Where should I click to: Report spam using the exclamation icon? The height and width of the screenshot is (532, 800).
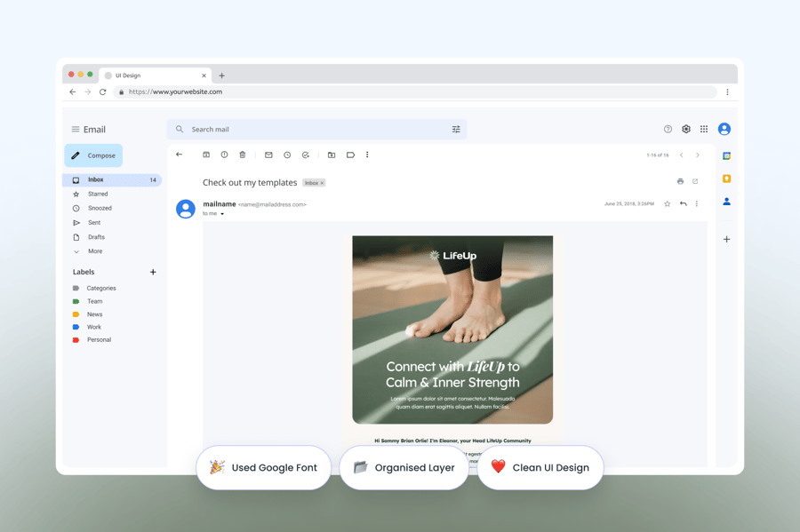point(224,155)
